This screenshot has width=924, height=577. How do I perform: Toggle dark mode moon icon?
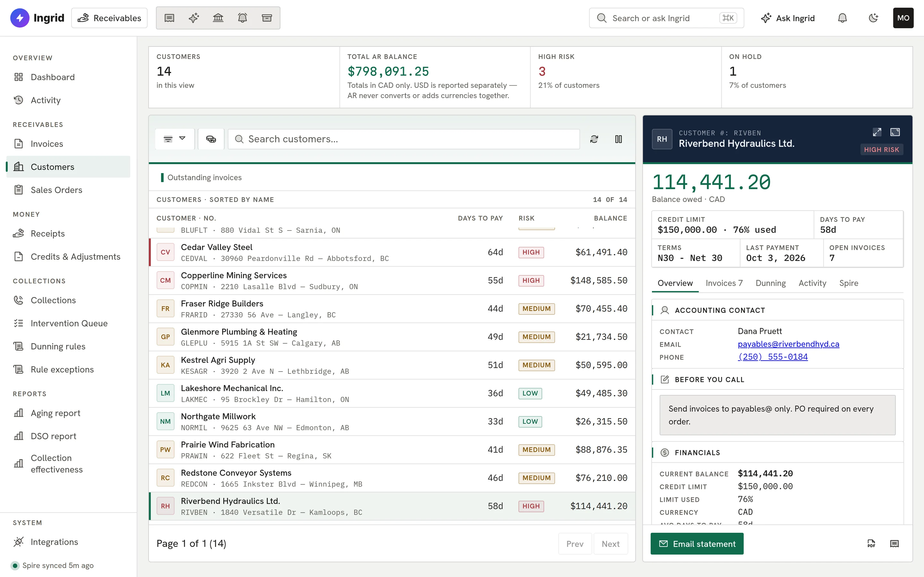click(873, 18)
